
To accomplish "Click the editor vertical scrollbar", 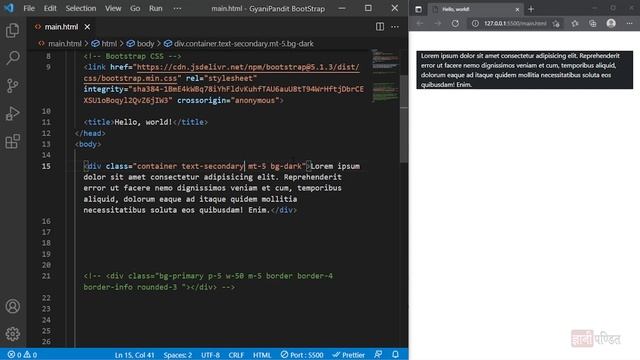I will pos(404,118).
